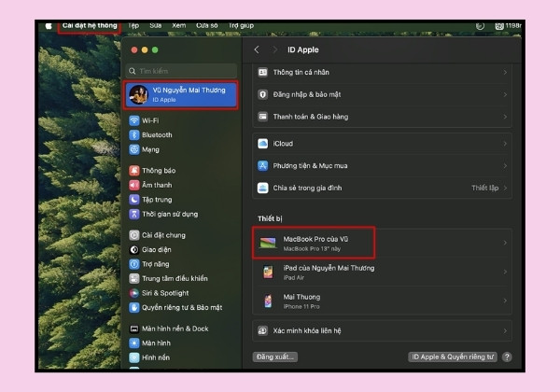Image resolution: width=560 pixels, height=392 pixels.
Task: Select the Tập trung moon icon
Action: 133,199
